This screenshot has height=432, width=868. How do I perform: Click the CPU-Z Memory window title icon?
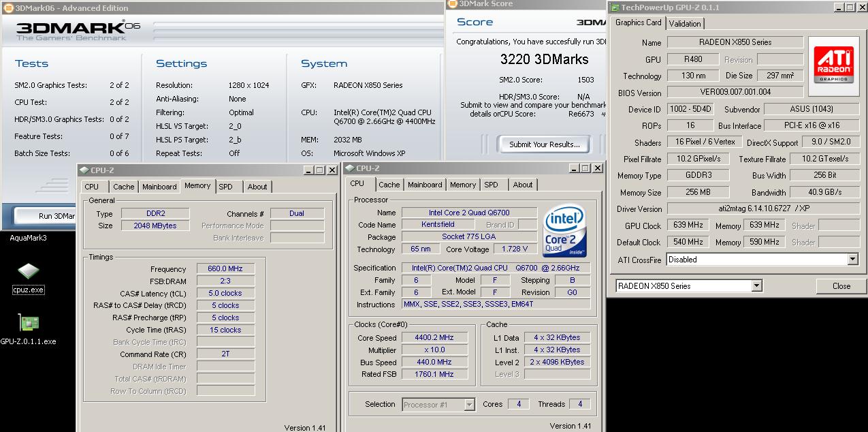tap(83, 170)
